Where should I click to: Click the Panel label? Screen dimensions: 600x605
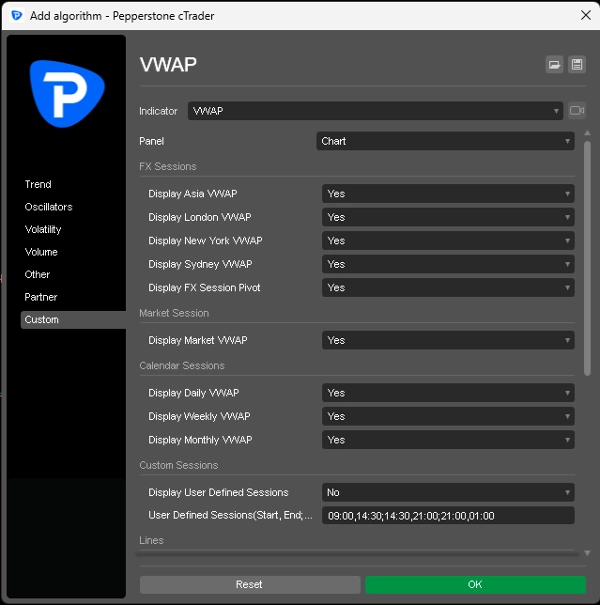click(152, 141)
